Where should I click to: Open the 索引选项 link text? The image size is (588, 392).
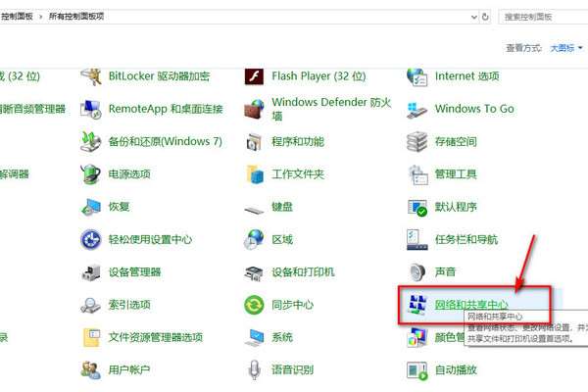tap(129, 305)
